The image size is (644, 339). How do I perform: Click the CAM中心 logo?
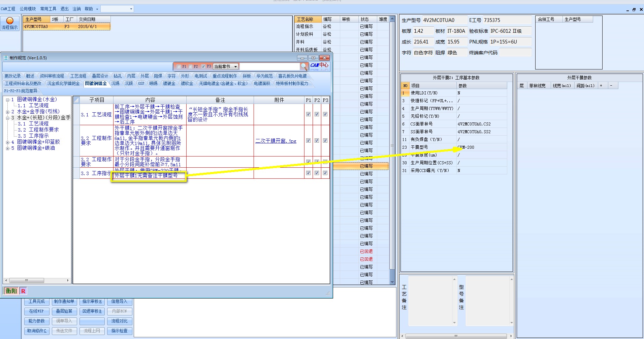point(319,66)
